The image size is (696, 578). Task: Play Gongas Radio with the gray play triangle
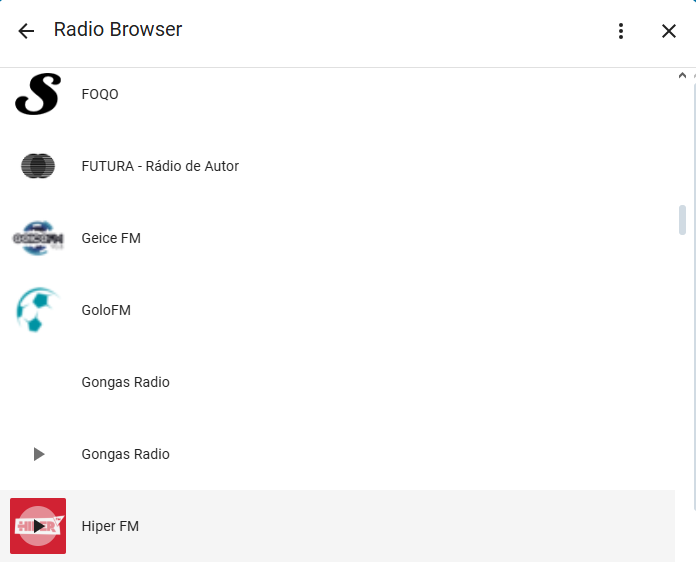pos(39,454)
